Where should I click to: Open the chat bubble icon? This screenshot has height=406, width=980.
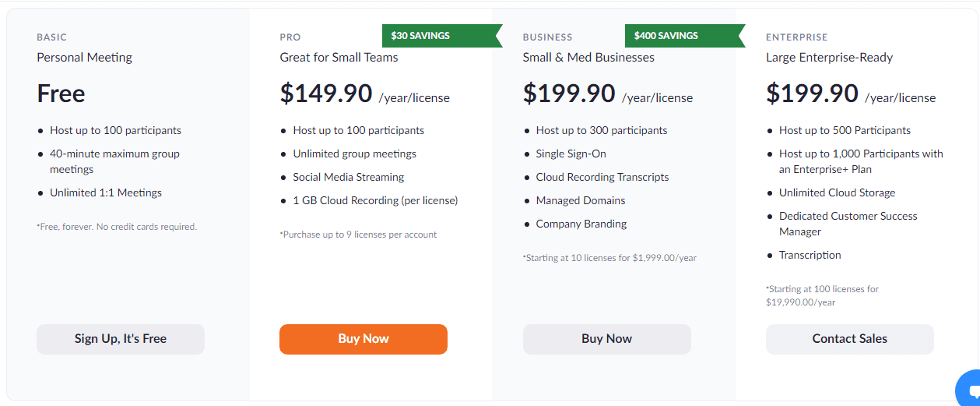click(x=969, y=389)
